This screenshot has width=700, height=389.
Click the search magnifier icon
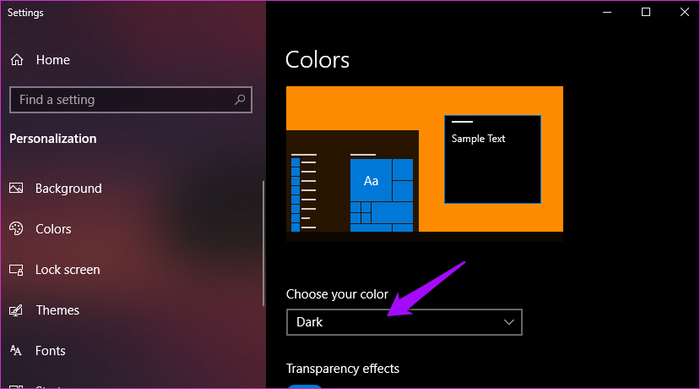click(x=240, y=100)
